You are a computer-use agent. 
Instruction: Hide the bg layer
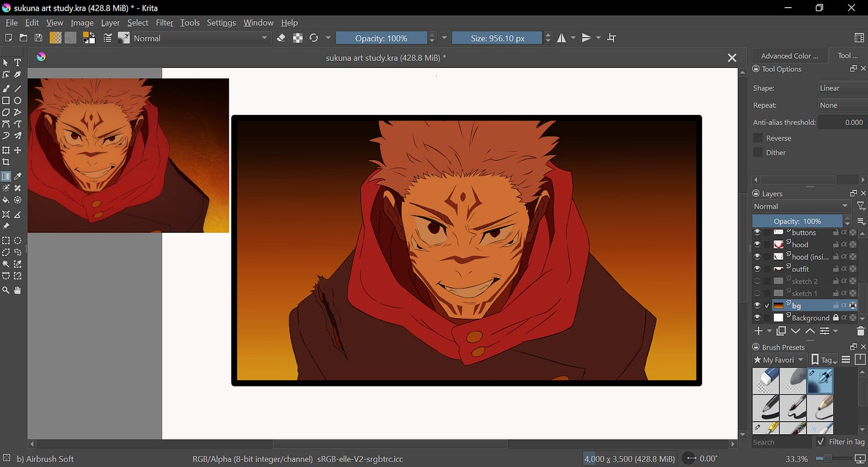[x=757, y=306]
